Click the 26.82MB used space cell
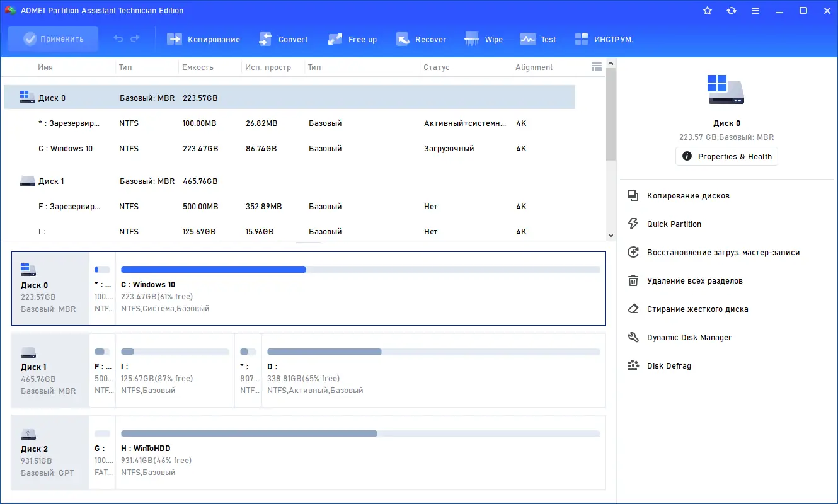 [x=261, y=123]
